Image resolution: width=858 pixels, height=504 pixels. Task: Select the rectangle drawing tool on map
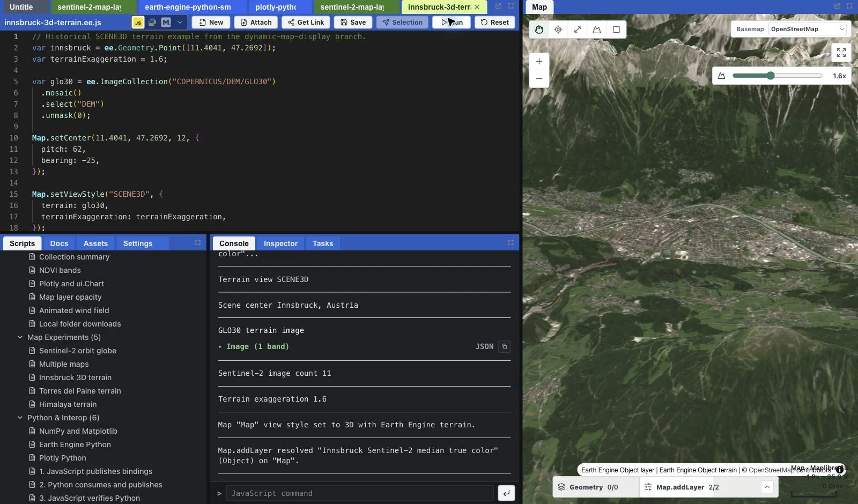point(616,29)
